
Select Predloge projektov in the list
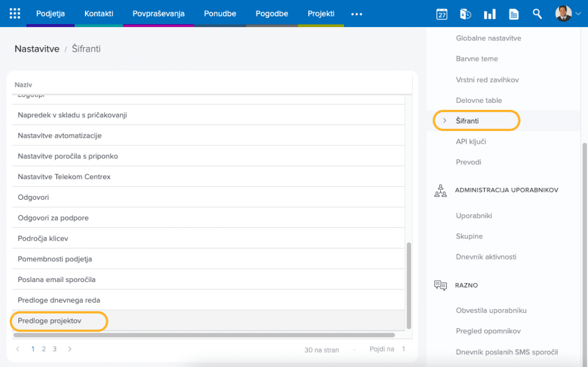(49, 321)
